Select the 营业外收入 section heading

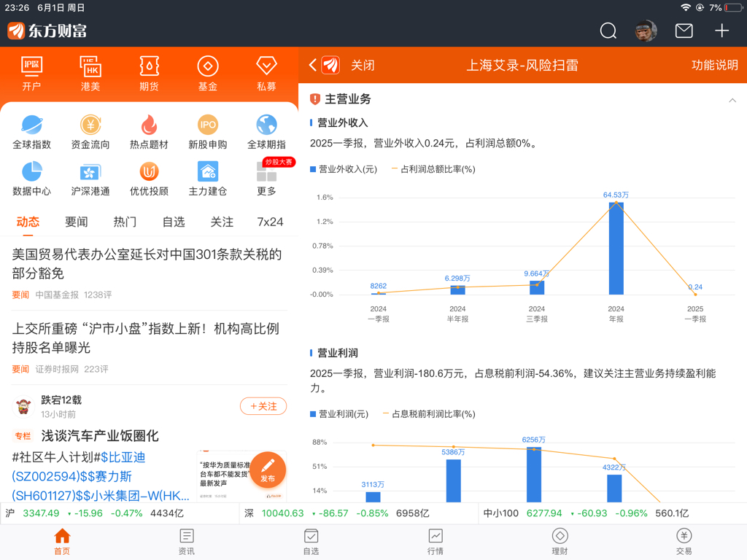343,122
